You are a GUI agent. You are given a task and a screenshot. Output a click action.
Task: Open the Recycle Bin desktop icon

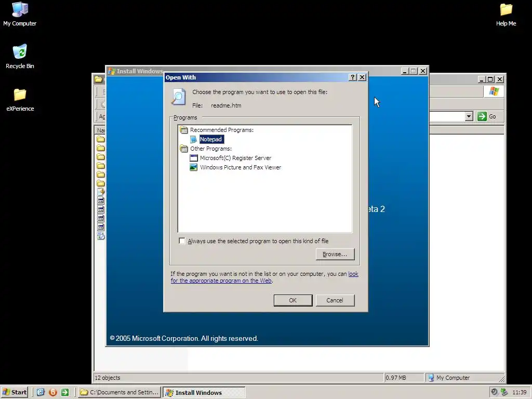[x=20, y=57]
